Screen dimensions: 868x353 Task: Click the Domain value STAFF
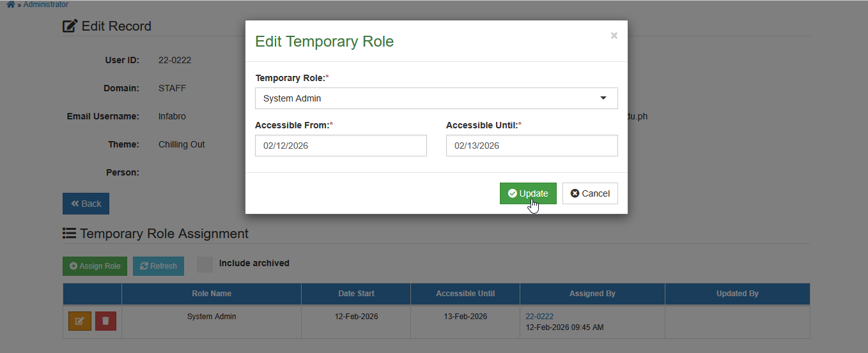click(172, 88)
